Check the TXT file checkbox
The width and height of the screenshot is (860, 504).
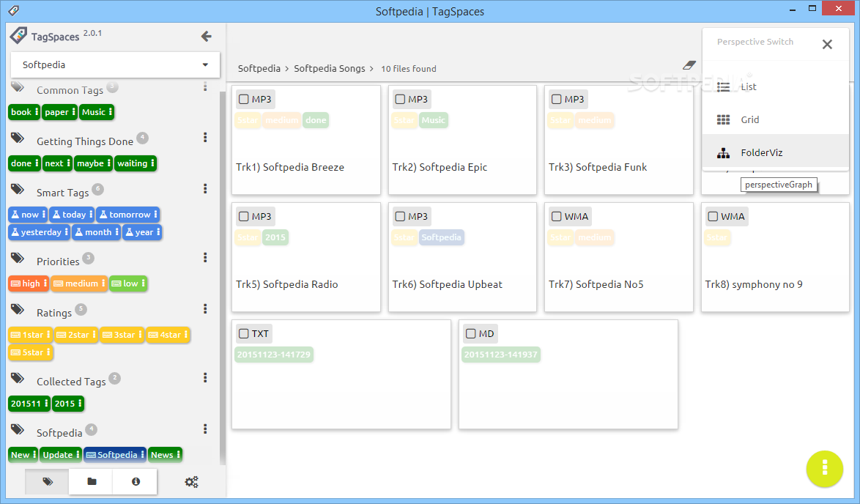[x=243, y=333]
